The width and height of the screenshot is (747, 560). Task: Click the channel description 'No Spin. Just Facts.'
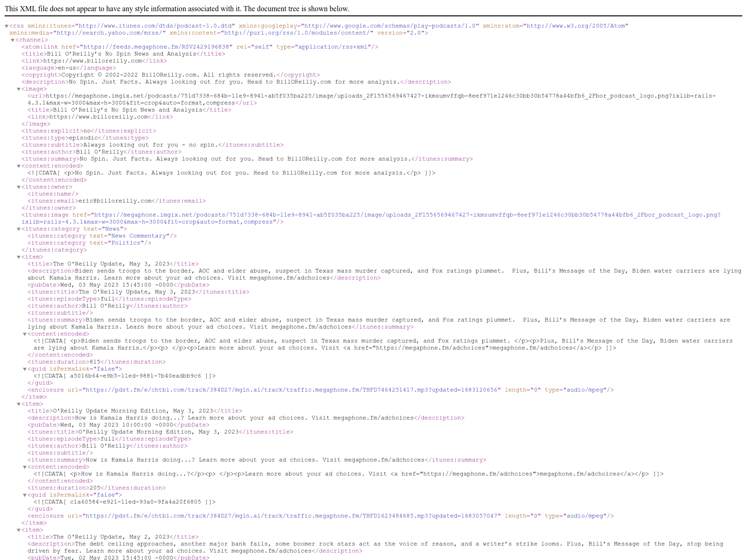coord(236,82)
